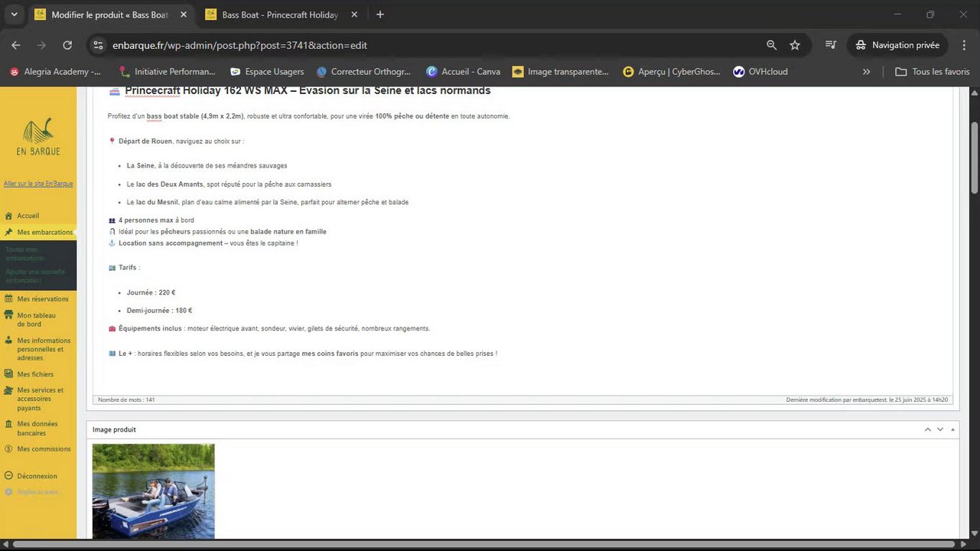This screenshot has height=551, width=980.
Task: Open the Accueil - Canva bookmark
Action: pos(464,72)
